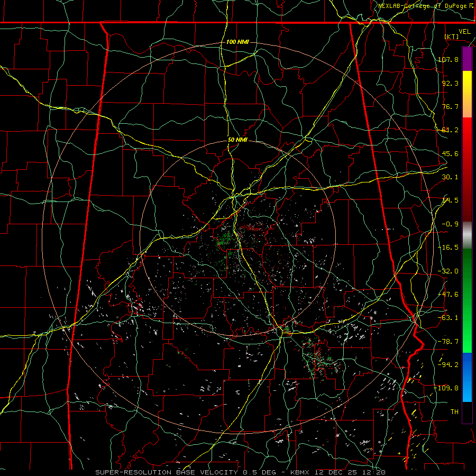Image resolution: width=476 pixels, height=476 pixels.
Task: Click the 92.3 scale value
Action: click(x=450, y=83)
